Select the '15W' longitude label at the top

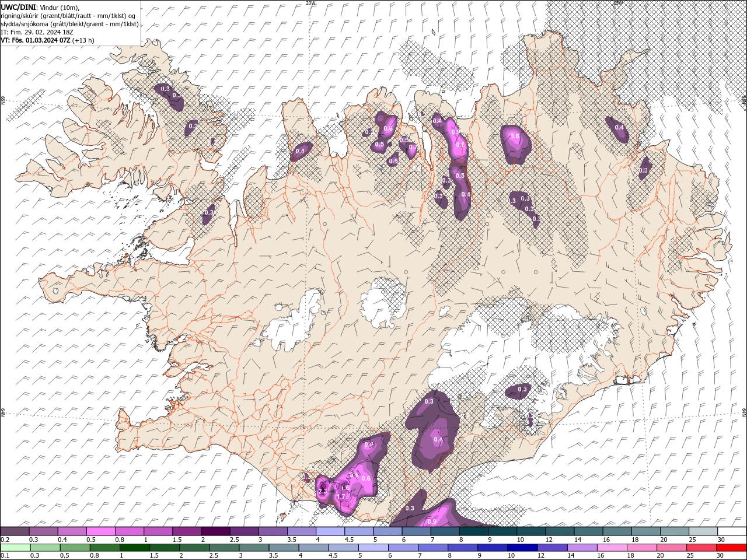pos(619,3)
